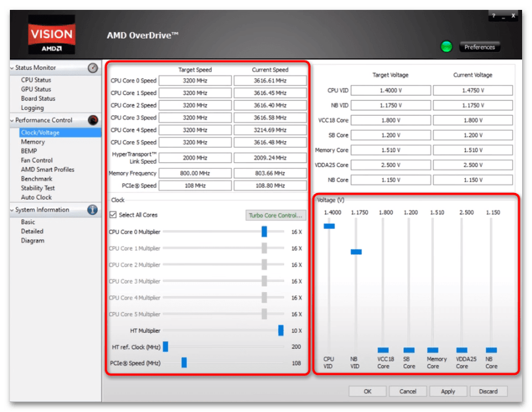Open the Logging page

[33, 108]
